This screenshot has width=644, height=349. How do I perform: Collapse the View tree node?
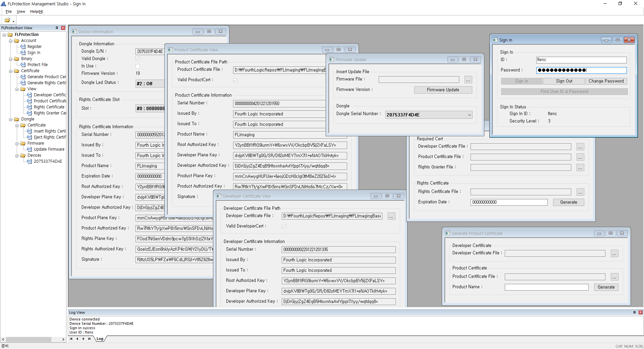(17, 89)
